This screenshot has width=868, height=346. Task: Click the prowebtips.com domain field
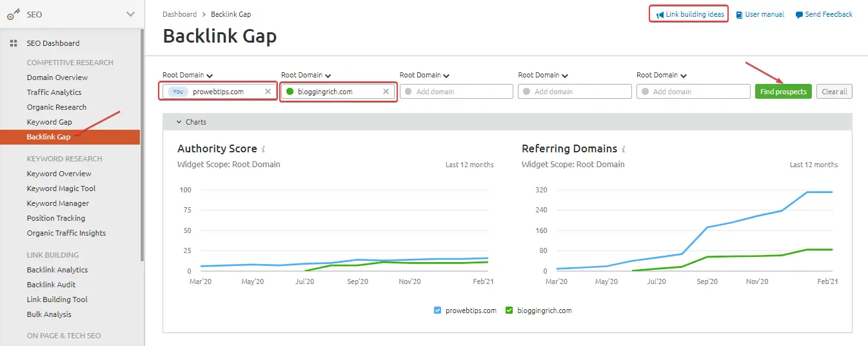coord(219,92)
